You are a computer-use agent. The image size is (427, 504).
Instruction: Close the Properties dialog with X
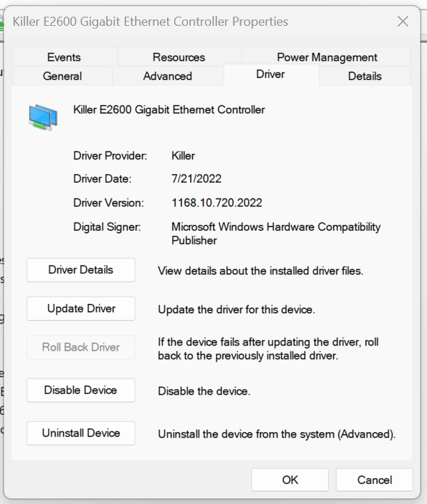tap(403, 22)
